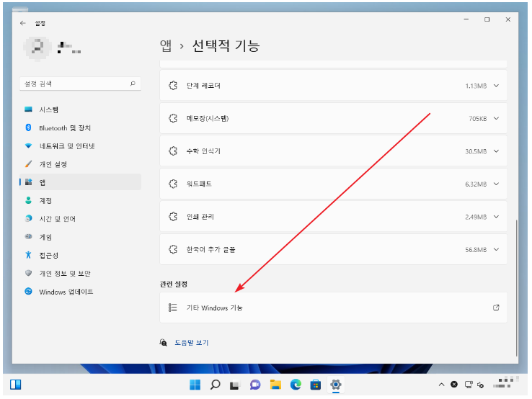This screenshot has width=532, height=399.
Task: Open 시스템 settings category
Action: point(81,109)
